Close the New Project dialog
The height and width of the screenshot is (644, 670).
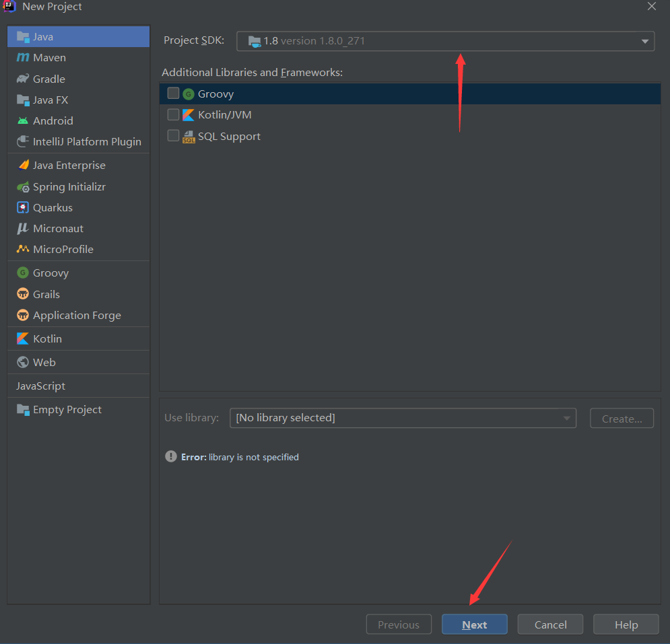[x=652, y=7]
